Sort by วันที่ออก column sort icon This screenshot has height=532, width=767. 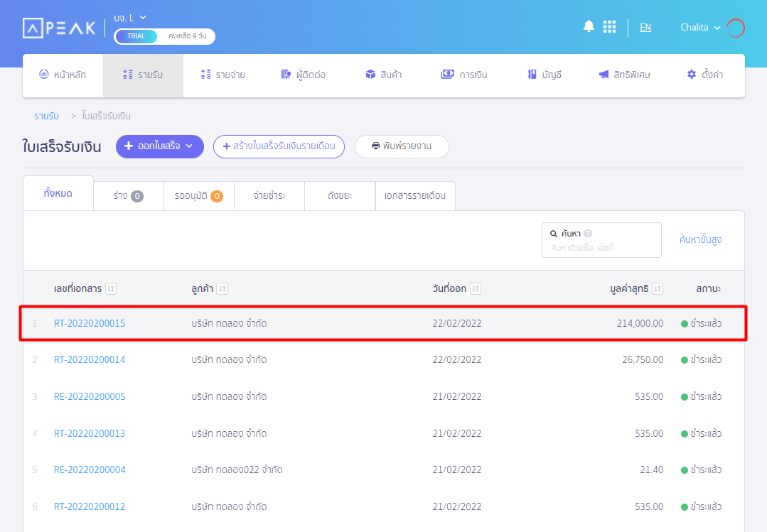[x=476, y=288]
